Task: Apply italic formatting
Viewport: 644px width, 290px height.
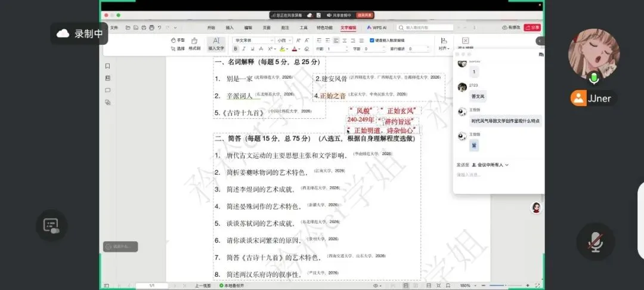Action: [x=244, y=49]
